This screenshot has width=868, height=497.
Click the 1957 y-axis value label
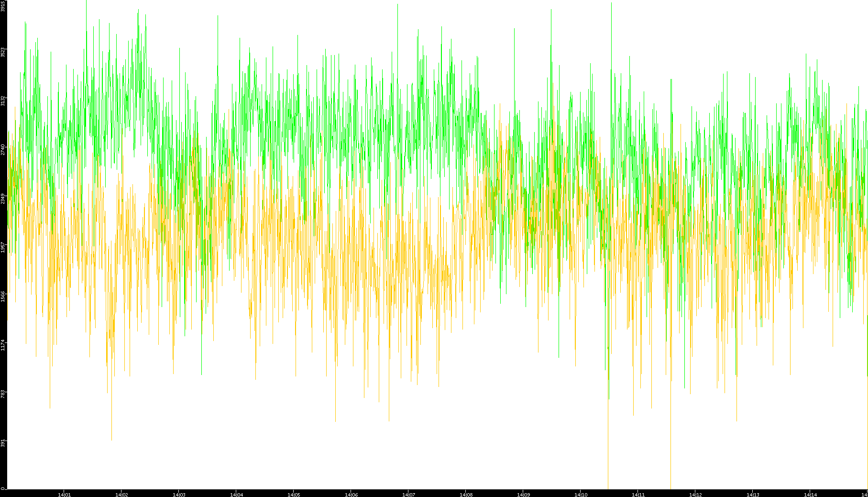3,247
